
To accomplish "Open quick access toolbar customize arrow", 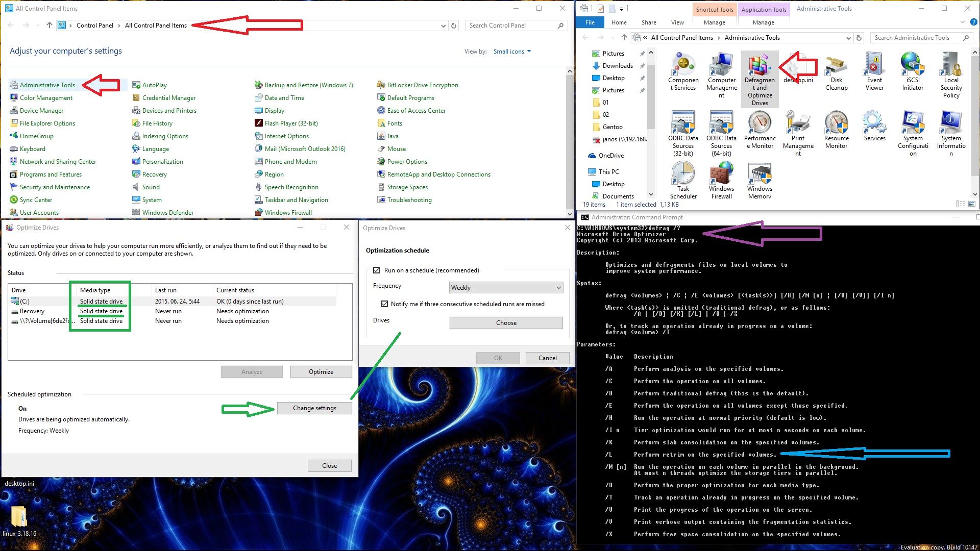I will [621, 9].
